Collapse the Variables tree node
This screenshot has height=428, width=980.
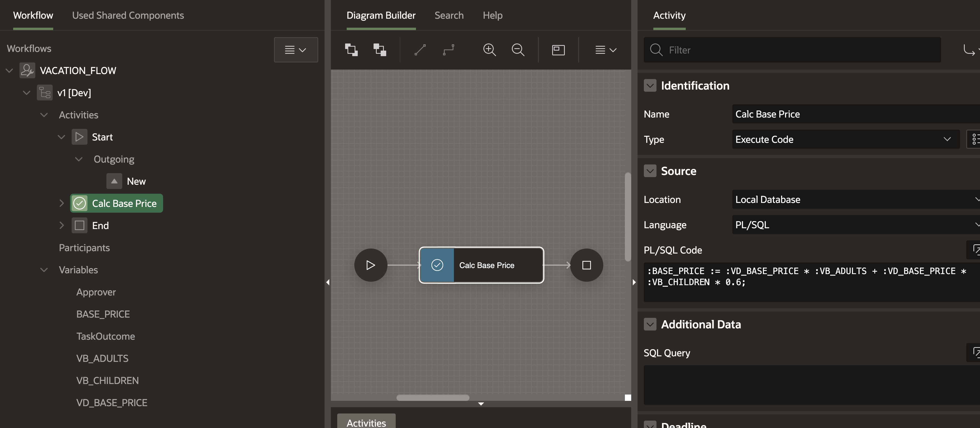(x=44, y=270)
